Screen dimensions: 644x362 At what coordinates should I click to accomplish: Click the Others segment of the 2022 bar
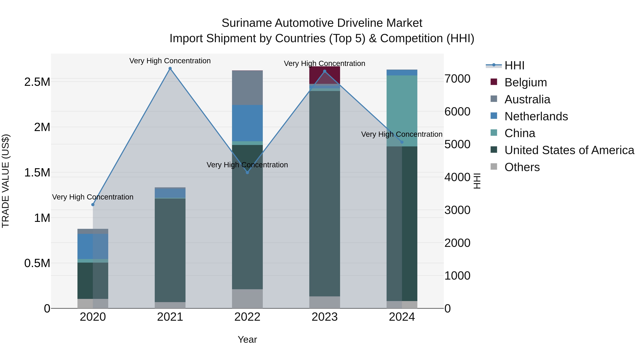247,299
